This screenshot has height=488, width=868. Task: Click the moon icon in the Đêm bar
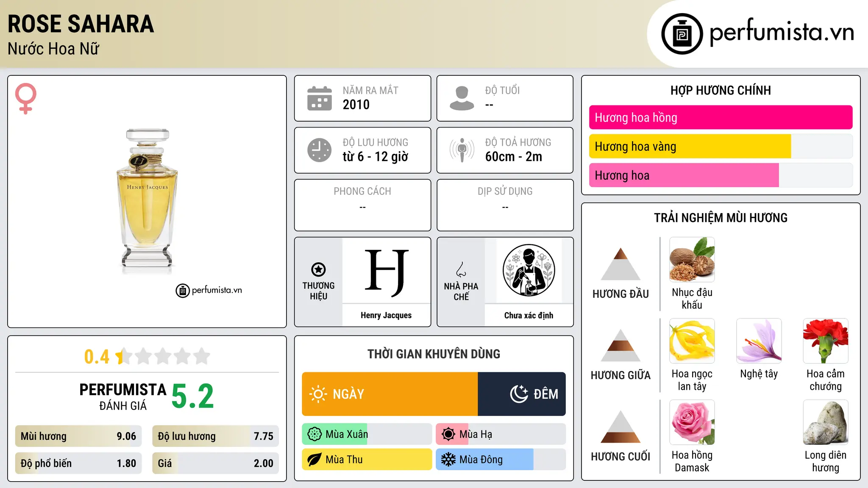tap(519, 394)
